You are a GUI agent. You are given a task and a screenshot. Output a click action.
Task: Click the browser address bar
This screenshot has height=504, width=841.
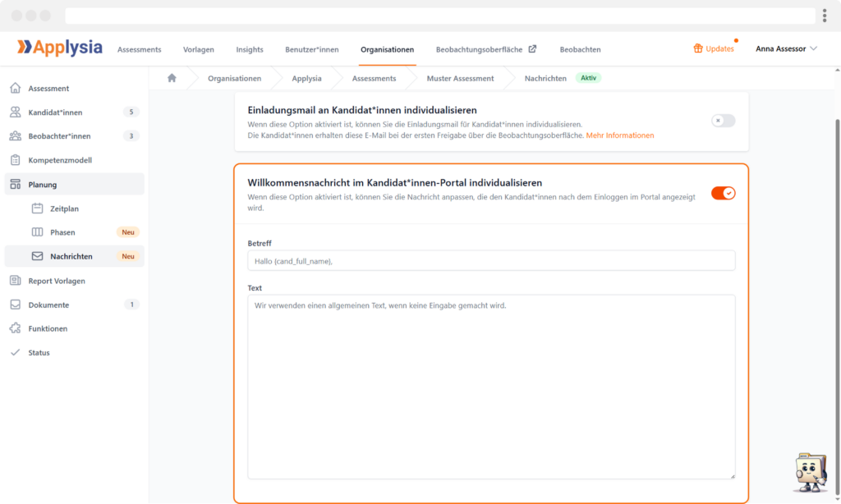[440, 16]
